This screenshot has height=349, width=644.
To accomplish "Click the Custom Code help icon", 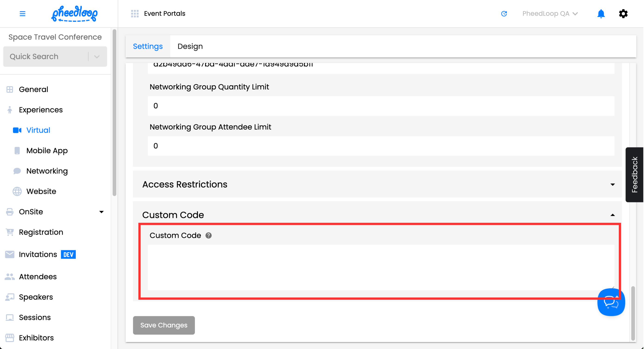I will click(208, 235).
